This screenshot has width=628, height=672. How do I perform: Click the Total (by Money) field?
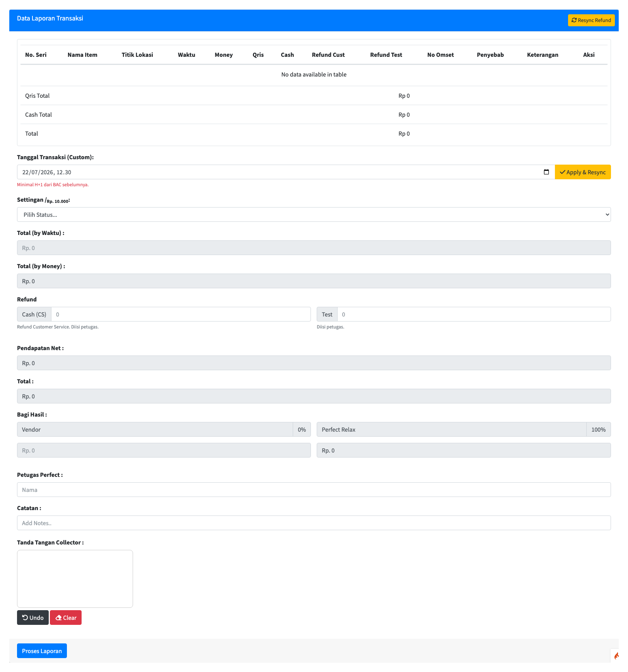point(314,281)
